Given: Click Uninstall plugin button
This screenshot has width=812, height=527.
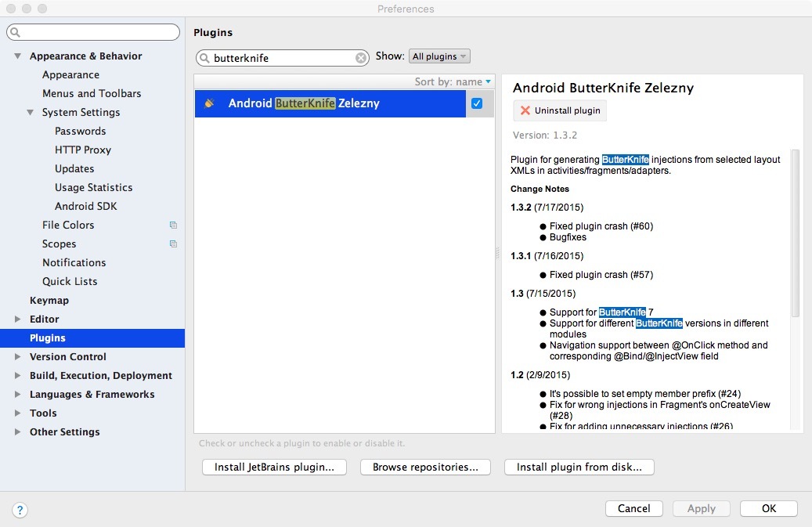Looking at the screenshot, I should (560, 110).
